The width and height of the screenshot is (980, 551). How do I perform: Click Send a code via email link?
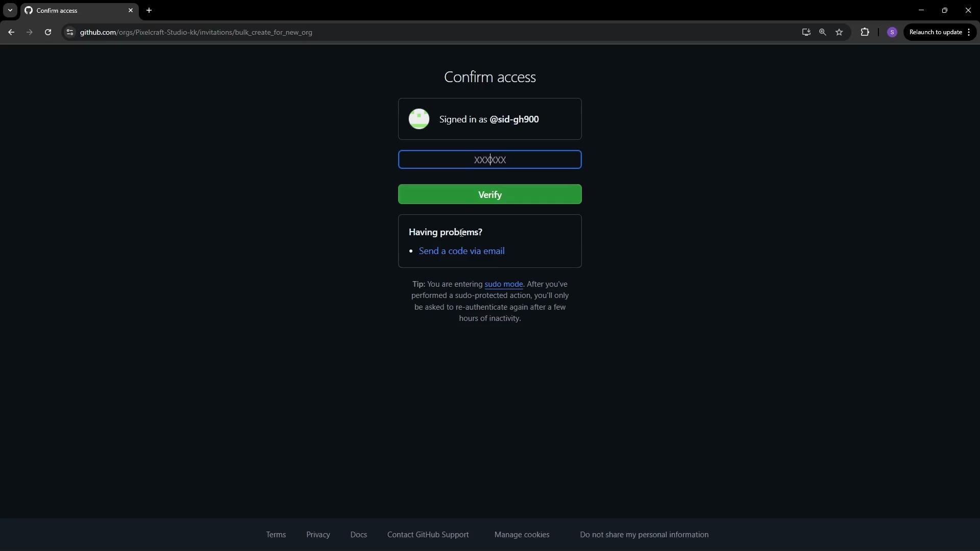pyautogui.click(x=462, y=251)
